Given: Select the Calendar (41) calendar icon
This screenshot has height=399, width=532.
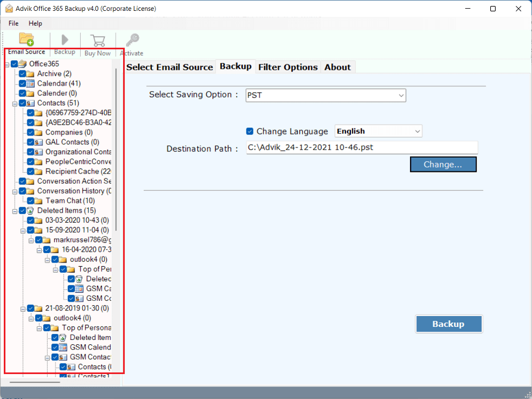Looking at the screenshot, I should [30, 83].
